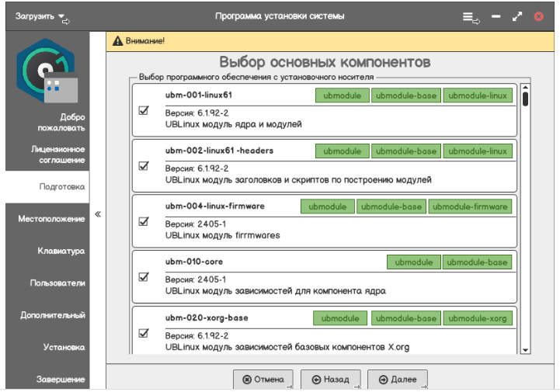Switch to Пользователи step

pos(57,283)
